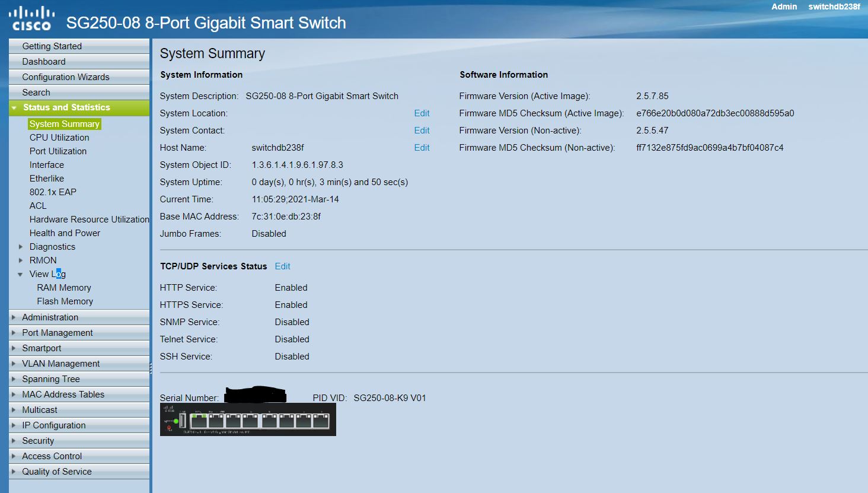The width and height of the screenshot is (868, 493).
Task: Expand the RMON tree arrow
Action: click(21, 260)
